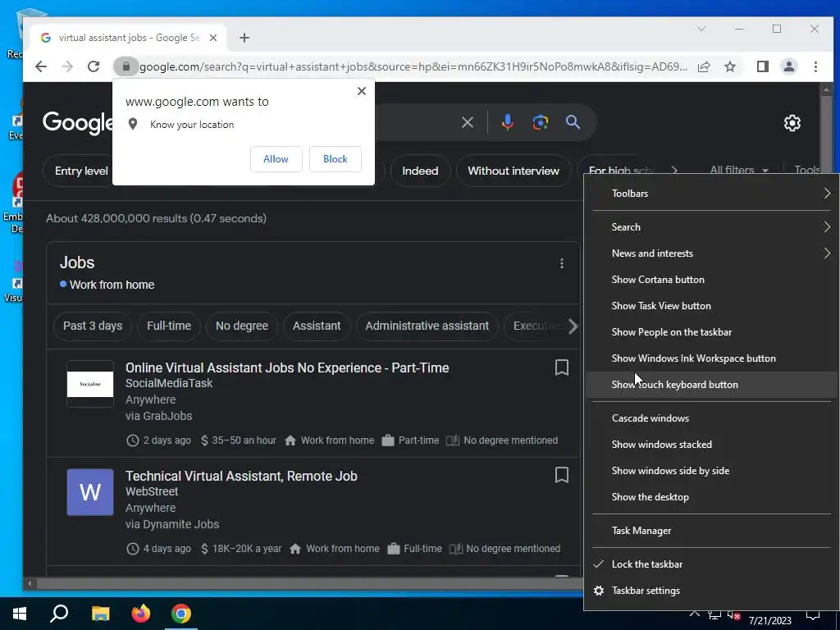Image resolution: width=840 pixels, height=630 pixels.
Task: Click the Chrome back arrow
Action: pyautogui.click(x=41, y=66)
